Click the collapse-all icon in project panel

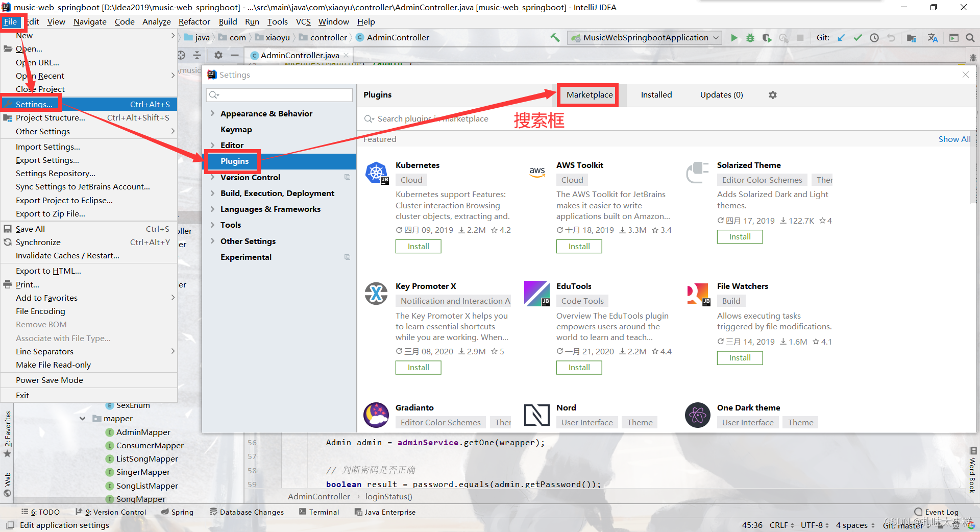197,55
